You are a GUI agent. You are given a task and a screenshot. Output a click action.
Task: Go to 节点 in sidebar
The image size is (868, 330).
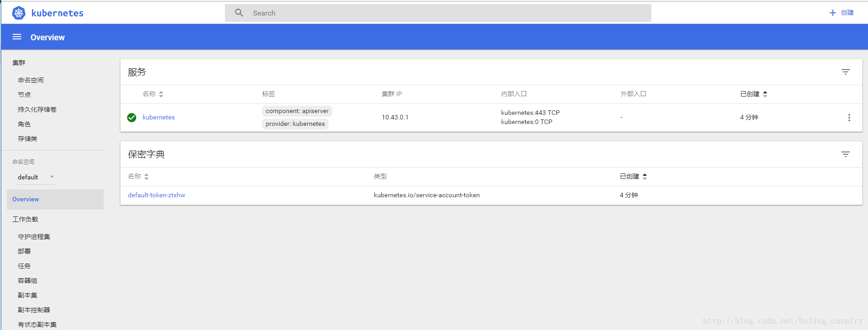click(24, 95)
